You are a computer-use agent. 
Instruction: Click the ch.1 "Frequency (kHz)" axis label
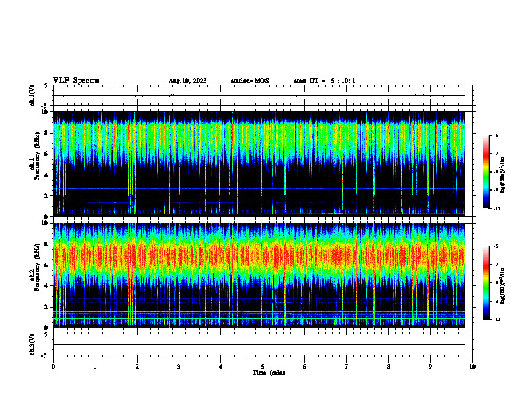click(38, 156)
